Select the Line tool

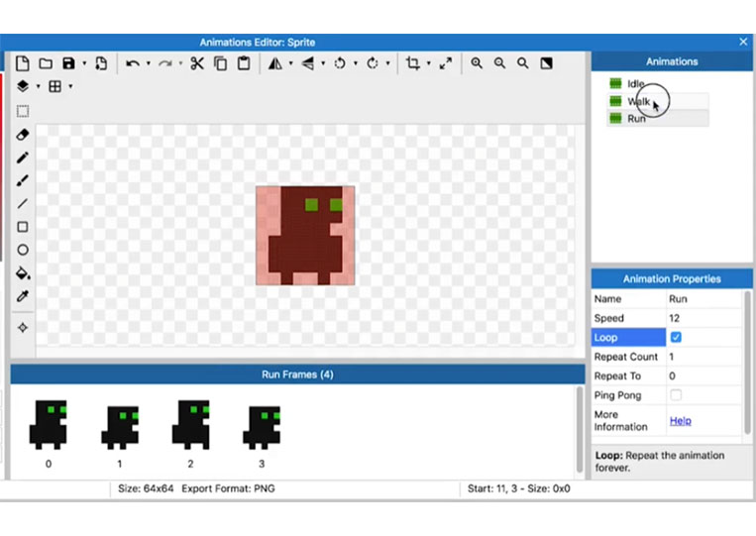click(23, 204)
